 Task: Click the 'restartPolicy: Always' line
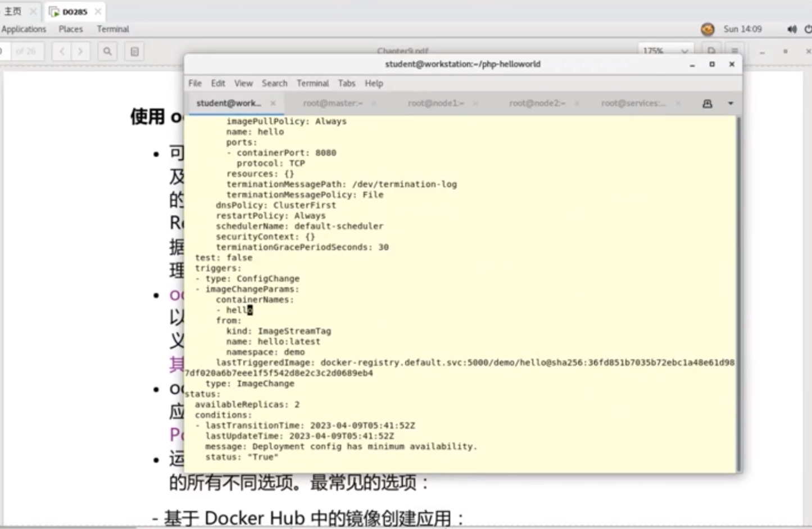[x=270, y=216]
